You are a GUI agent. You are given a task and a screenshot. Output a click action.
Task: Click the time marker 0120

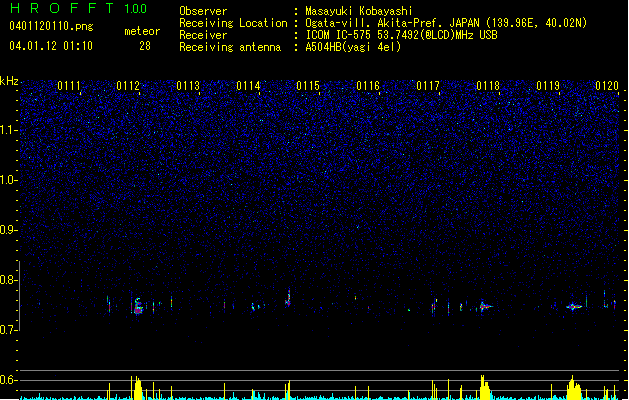tap(607, 86)
